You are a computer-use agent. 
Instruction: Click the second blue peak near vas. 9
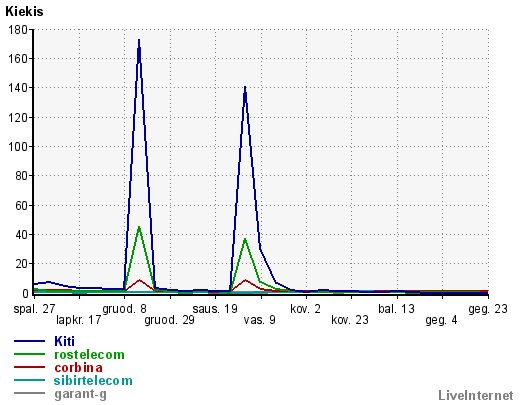245,87
